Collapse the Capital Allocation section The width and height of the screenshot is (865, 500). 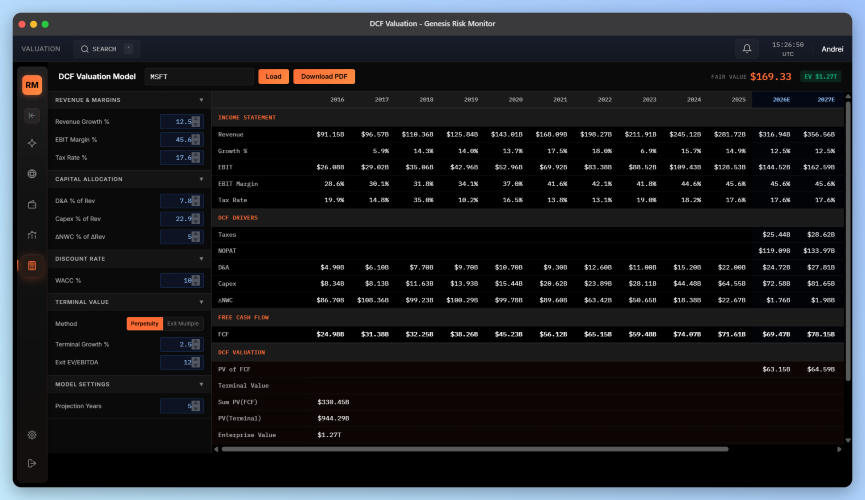tap(201, 179)
